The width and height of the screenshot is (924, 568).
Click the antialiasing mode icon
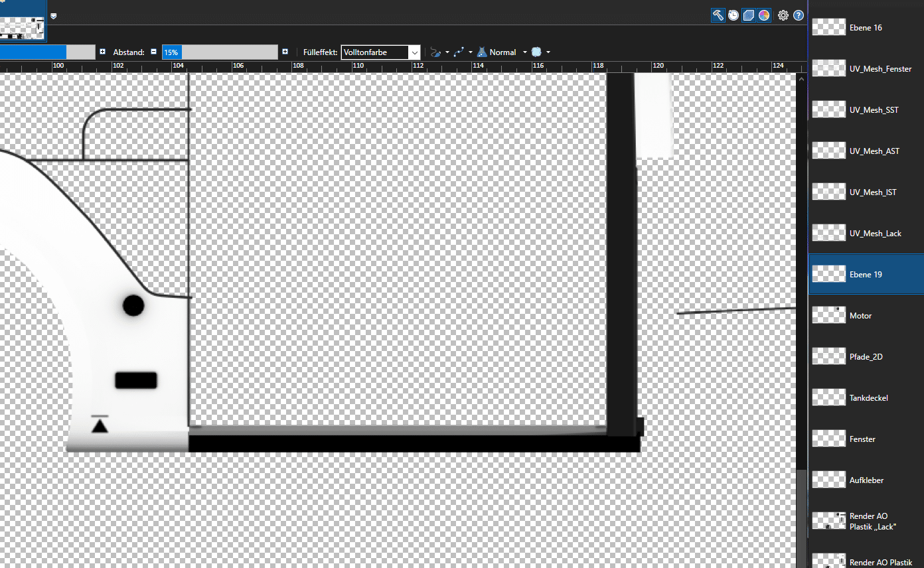coord(435,52)
